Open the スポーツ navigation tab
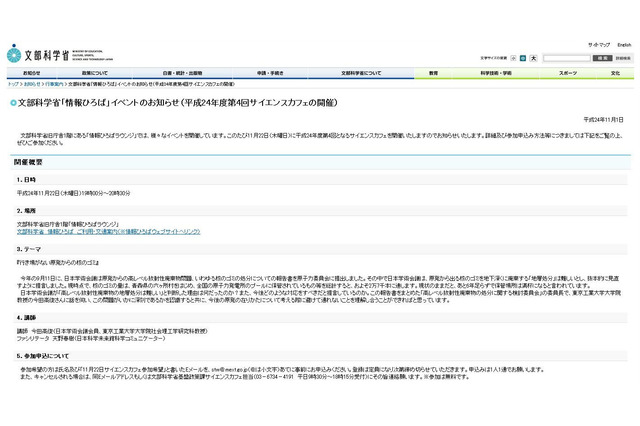640x426 pixels. [568, 73]
